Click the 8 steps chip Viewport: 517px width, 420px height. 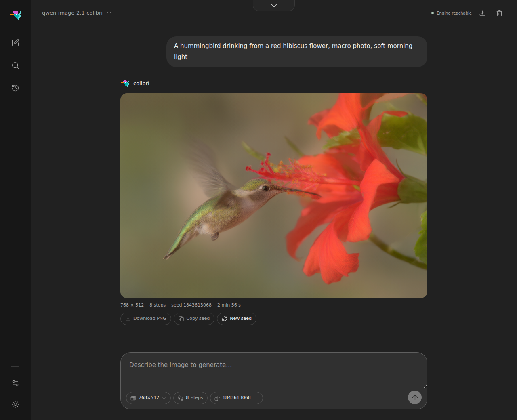coord(191,398)
